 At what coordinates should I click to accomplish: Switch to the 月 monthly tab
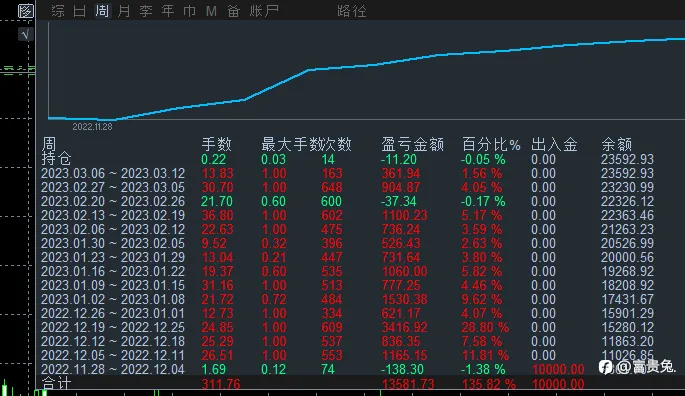point(124,10)
